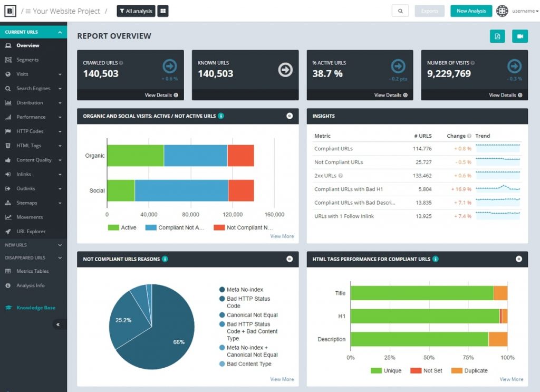Click the Botify logo icon

coord(10,11)
